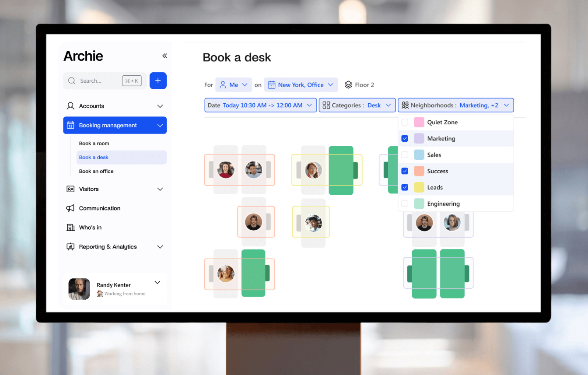Collapse the sidebar with double-chevron icon
The image size is (588, 375).
[164, 56]
